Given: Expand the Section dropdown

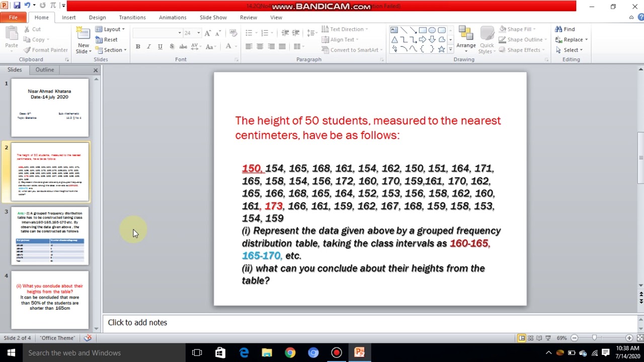Looking at the screenshot, I should click(x=111, y=50).
